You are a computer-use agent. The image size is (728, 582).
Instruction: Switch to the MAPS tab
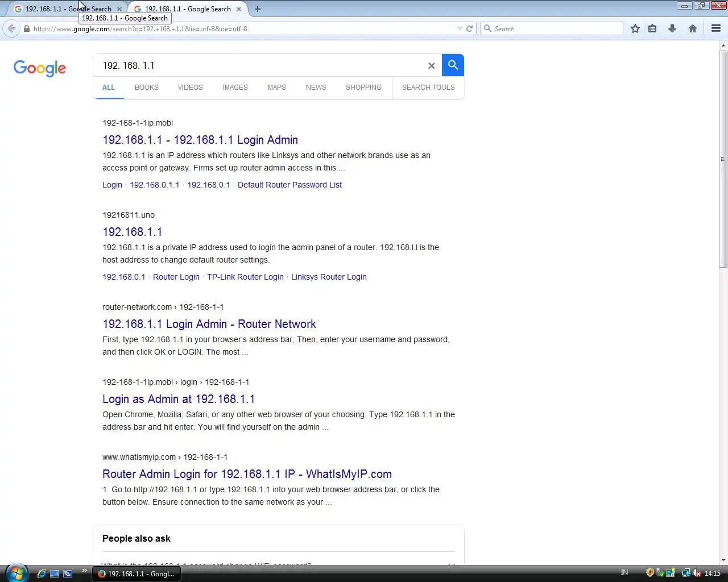pyautogui.click(x=277, y=88)
